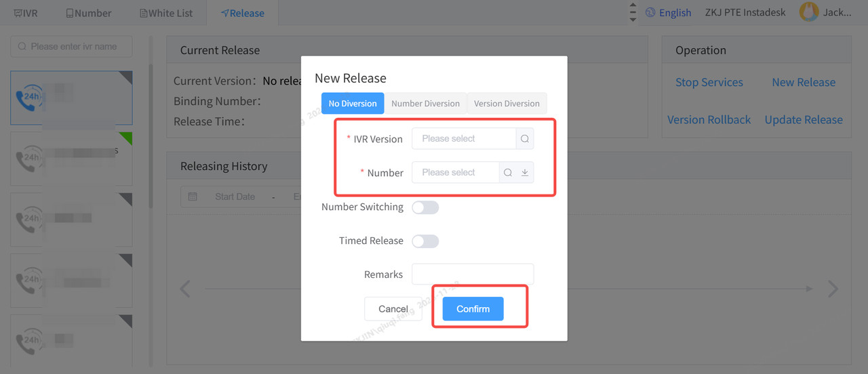Viewport: 868px width, 374px height.
Task: Click the Stop Services link
Action: tap(709, 83)
